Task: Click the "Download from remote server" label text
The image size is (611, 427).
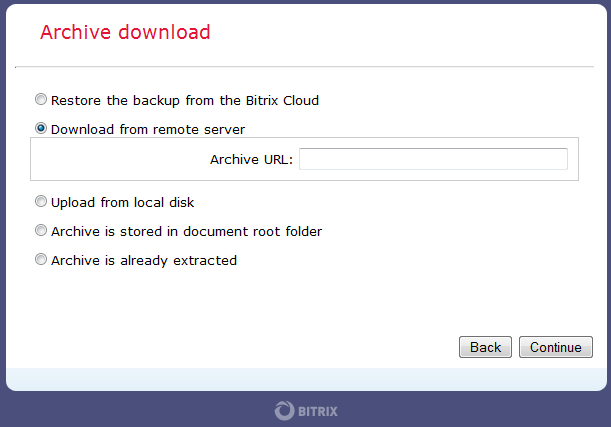Action: click(x=148, y=129)
